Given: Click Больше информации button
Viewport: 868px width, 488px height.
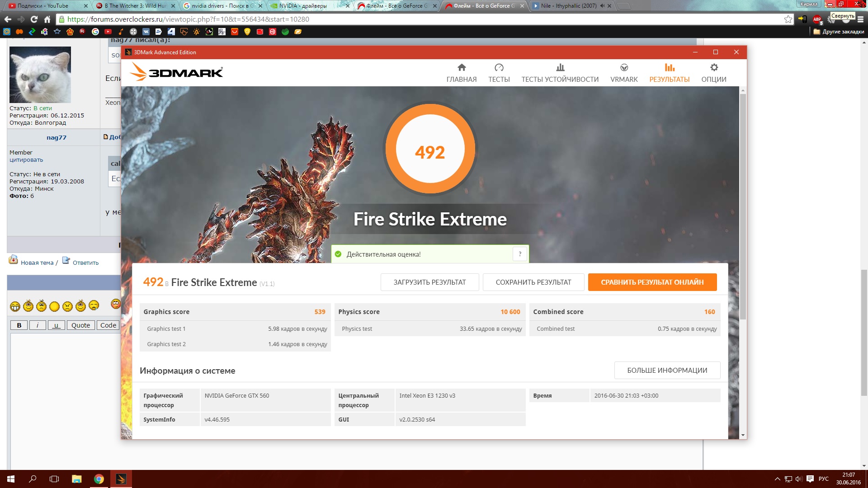Looking at the screenshot, I should coord(667,370).
